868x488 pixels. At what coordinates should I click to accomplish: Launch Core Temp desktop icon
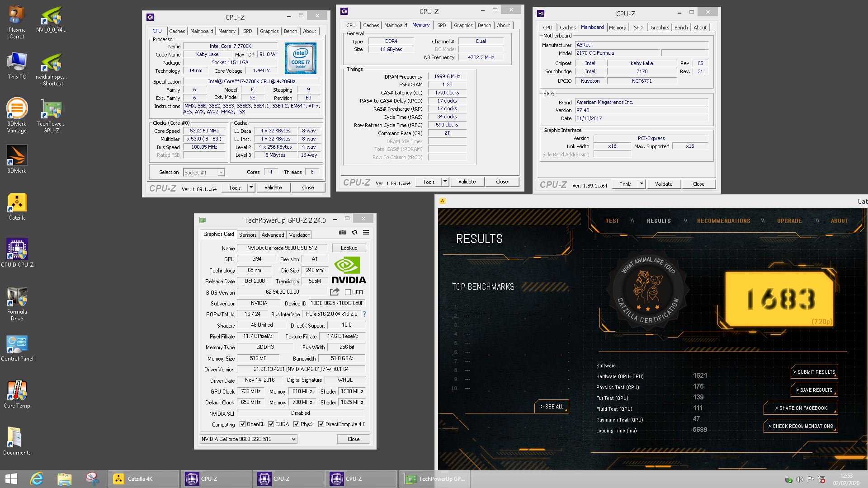tap(17, 394)
